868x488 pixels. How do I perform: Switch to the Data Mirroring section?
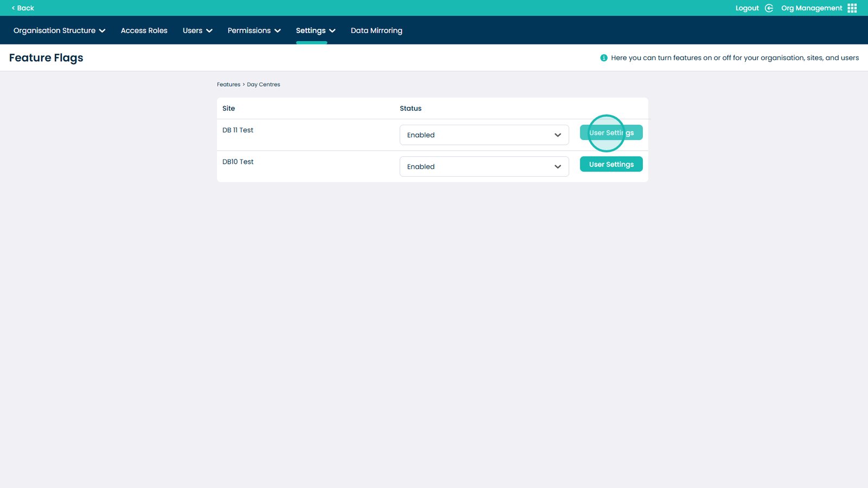coord(376,30)
